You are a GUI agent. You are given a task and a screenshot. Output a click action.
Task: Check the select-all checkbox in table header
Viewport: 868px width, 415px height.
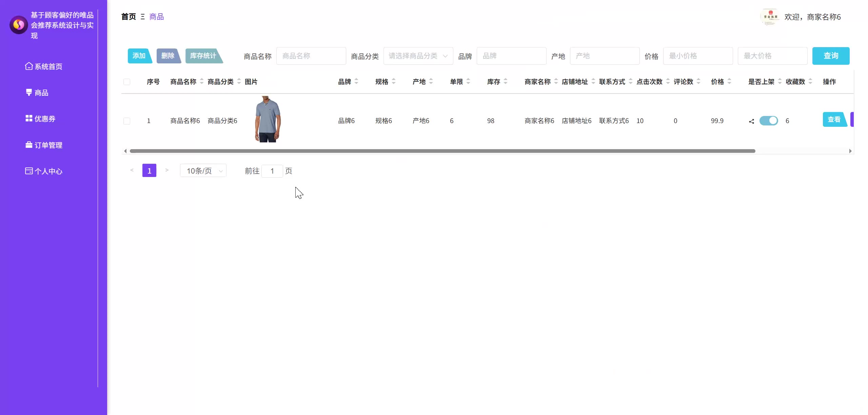coord(127,82)
